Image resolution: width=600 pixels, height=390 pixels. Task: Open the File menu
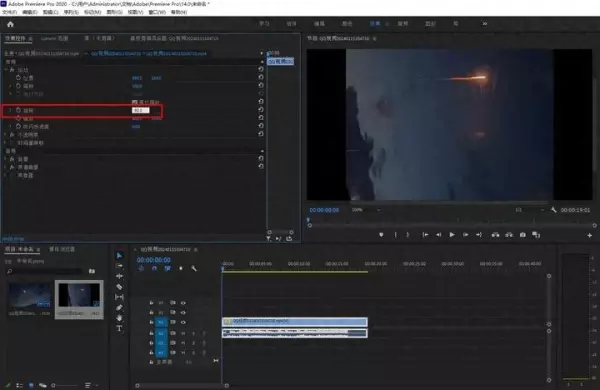[10, 12]
